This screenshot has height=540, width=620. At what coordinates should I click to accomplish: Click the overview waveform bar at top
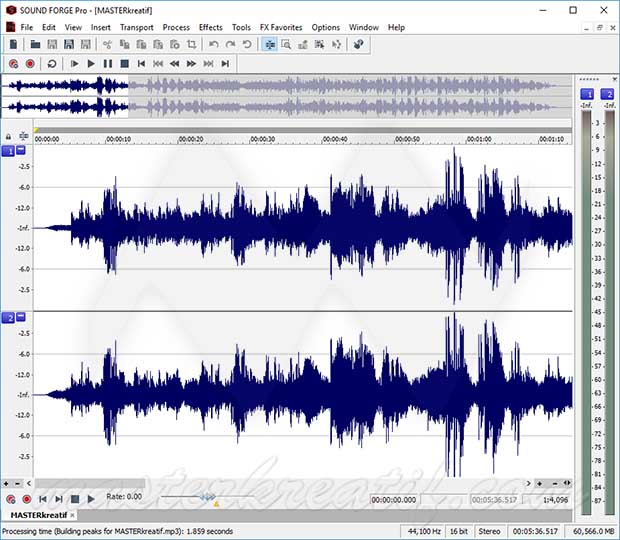[x=287, y=96]
